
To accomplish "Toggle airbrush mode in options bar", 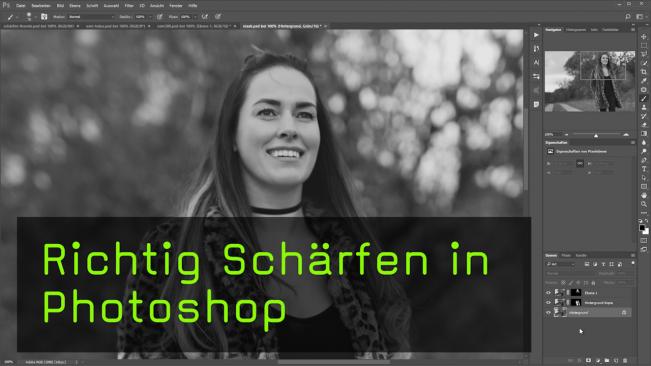I will 204,17.
